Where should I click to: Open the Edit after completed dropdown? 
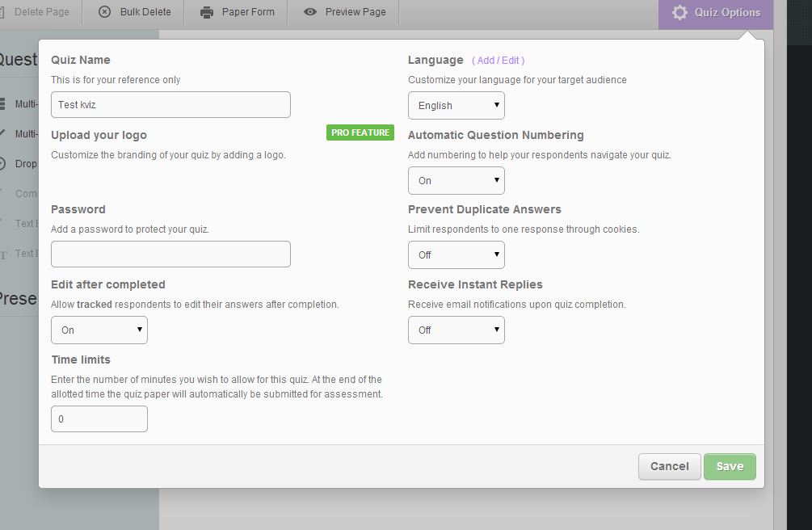[x=99, y=330]
